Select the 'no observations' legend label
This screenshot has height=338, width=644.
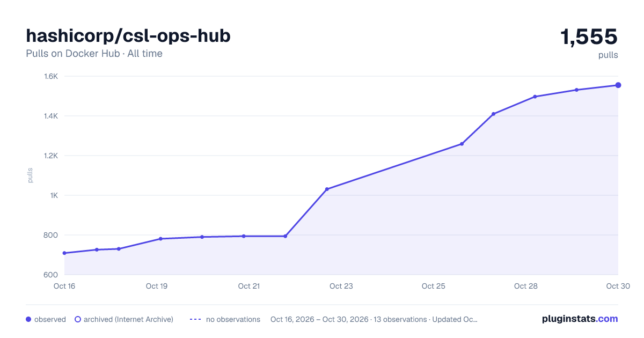click(x=233, y=319)
